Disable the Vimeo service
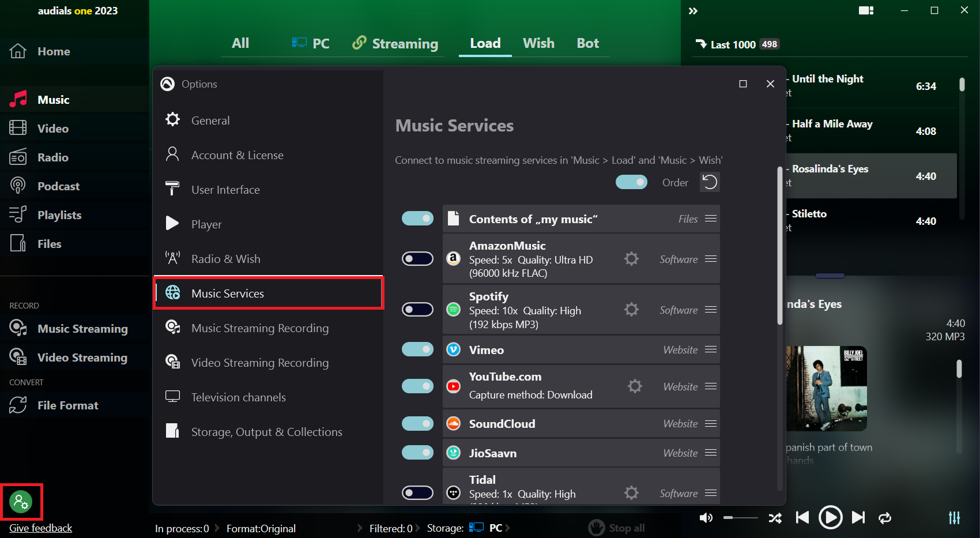 click(417, 349)
